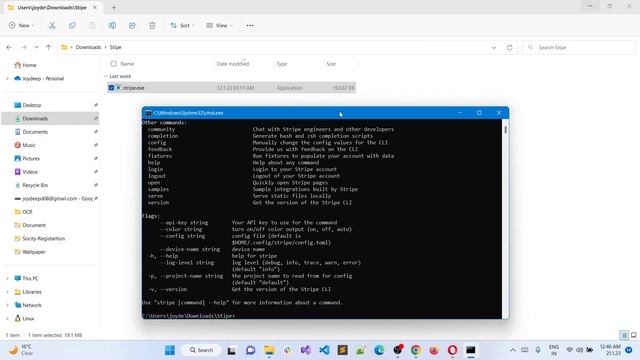This screenshot has width=640, height=360.
Task: Open Command Prompt taskbar icon
Action: [x=471, y=350]
